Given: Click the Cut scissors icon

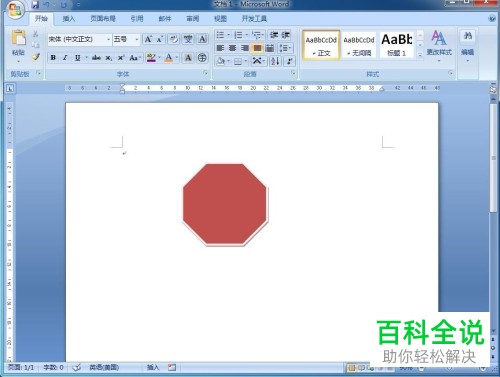Looking at the screenshot, I should [36, 34].
